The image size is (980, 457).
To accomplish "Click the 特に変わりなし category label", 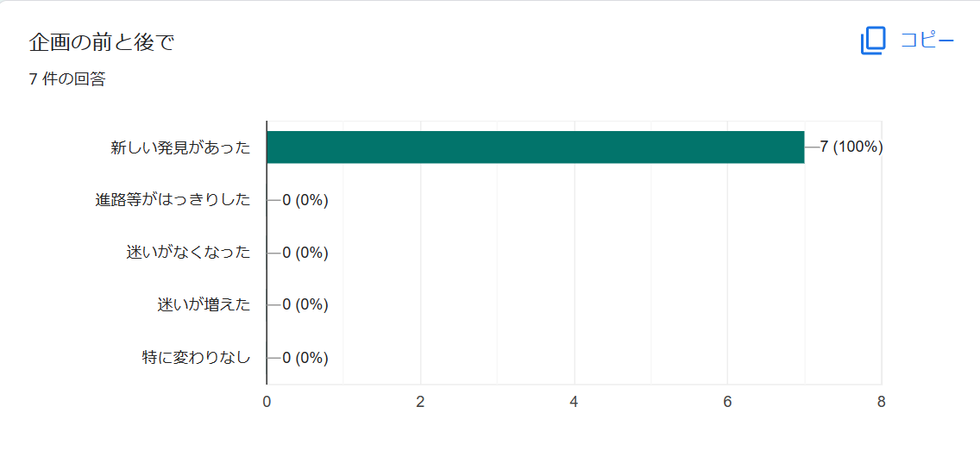I will [x=196, y=359].
